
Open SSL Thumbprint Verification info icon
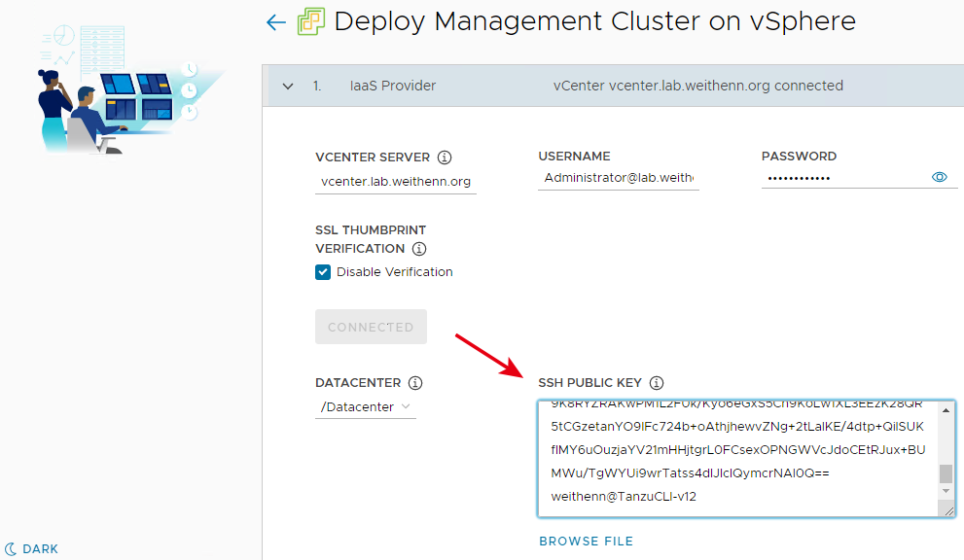419,249
